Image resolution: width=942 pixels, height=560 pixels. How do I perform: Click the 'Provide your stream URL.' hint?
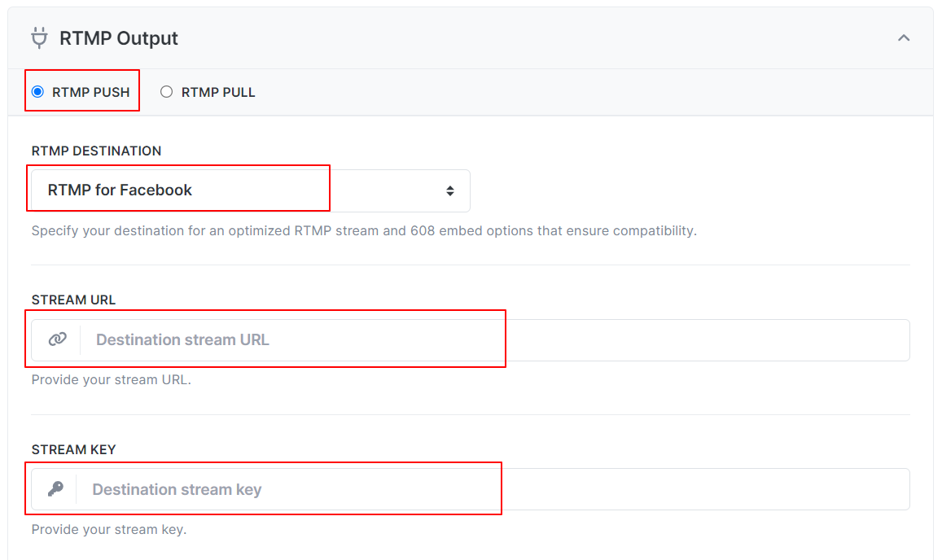pyautogui.click(x=112, y=380)
